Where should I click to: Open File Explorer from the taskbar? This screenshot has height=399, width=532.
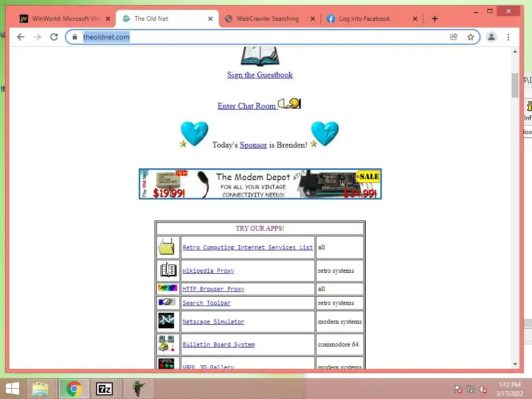click(41, 389)
